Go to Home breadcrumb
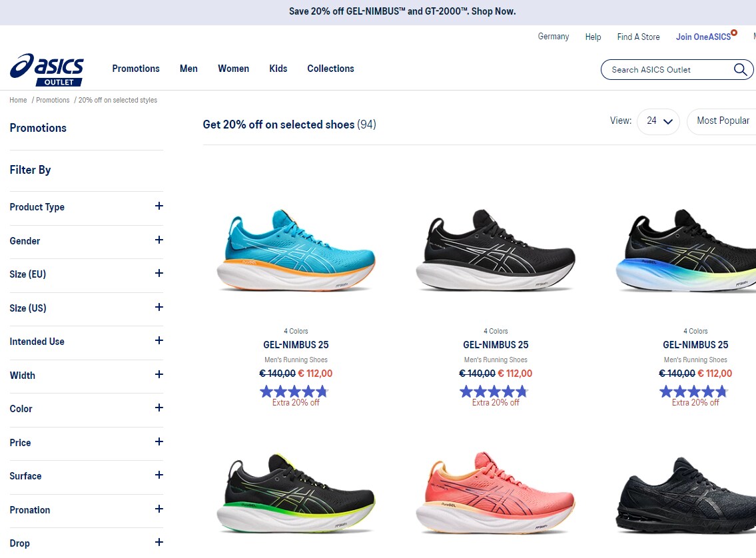 19,100
